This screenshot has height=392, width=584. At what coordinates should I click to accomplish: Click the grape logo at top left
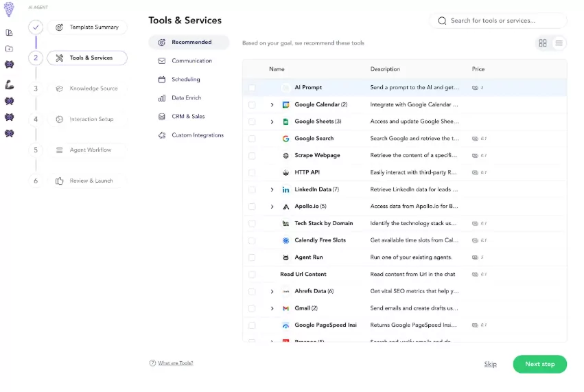point(9,10)
